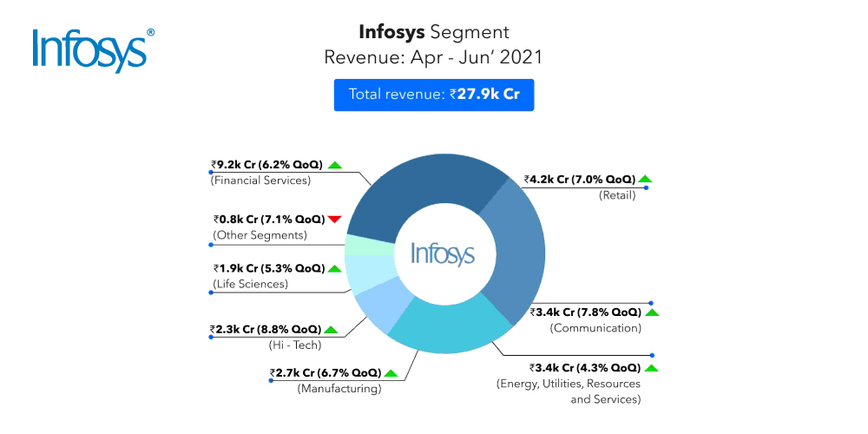
Task: Click the (Hi - Tech) label
Action: click(294, 345)
